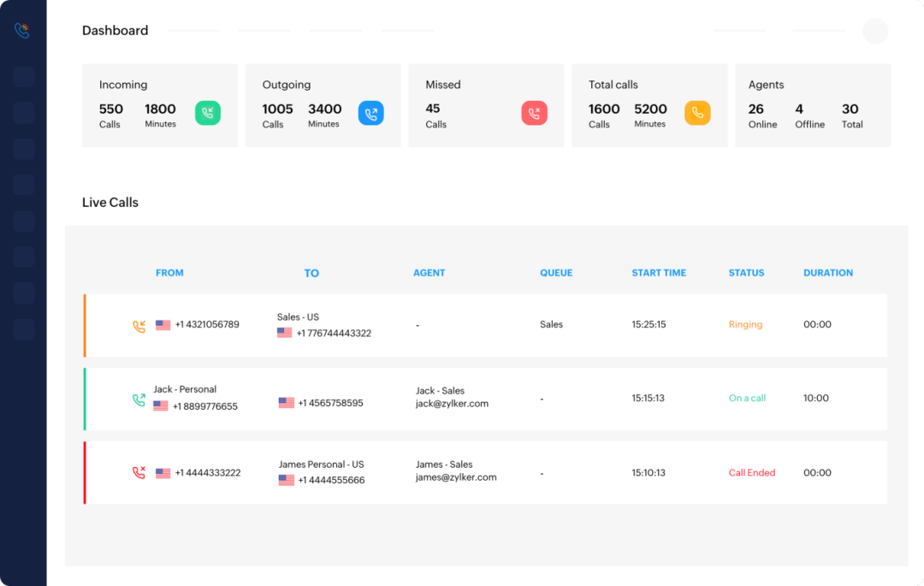The height and width of the screenshot is (586, 924).
Task: Click the red missed calls phone icon
Action: [534, 112]
